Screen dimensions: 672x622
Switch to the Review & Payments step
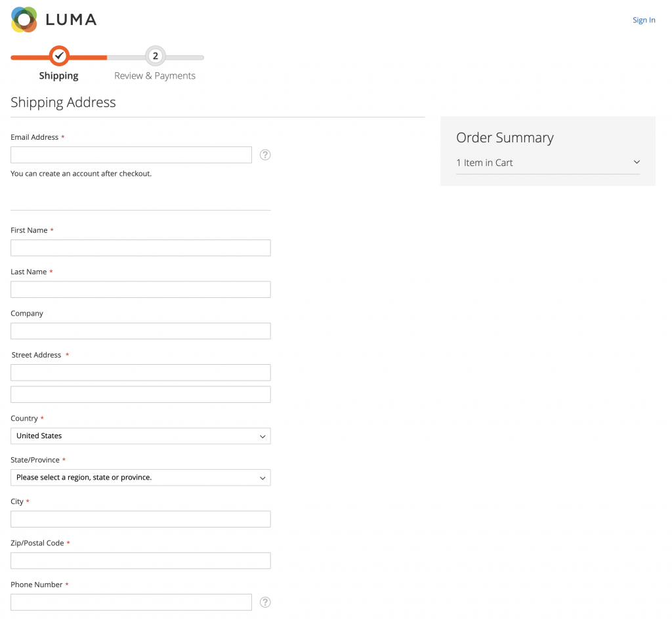pos(155,75)
